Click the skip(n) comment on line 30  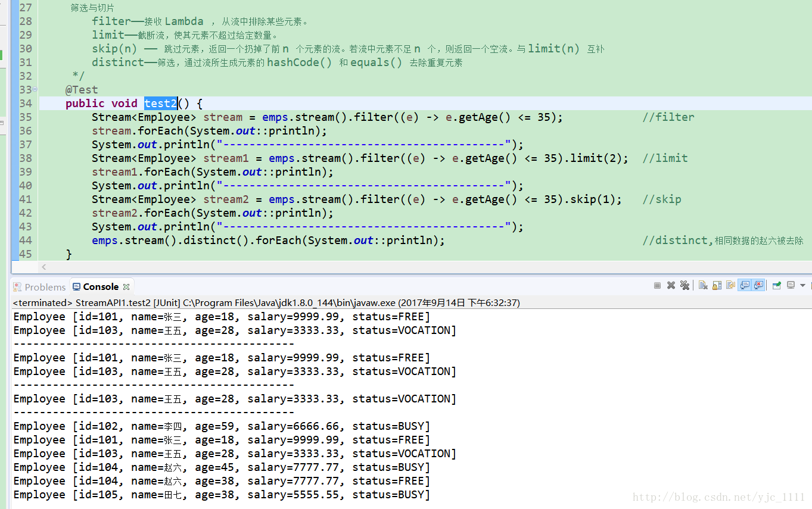point(348,49)
